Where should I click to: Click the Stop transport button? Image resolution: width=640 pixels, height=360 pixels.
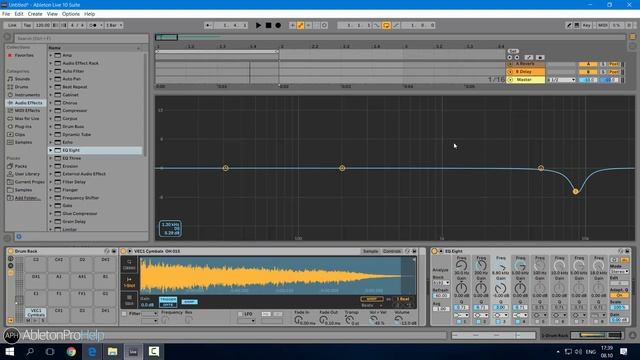click(x=268, y=25)
